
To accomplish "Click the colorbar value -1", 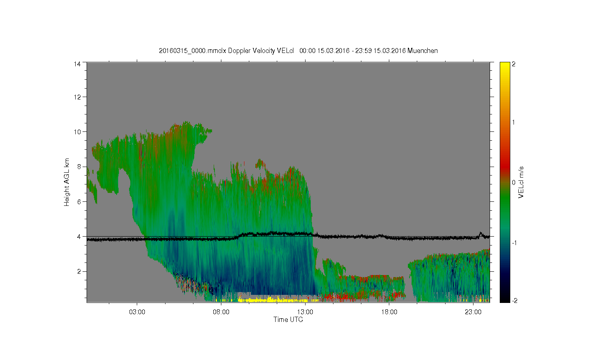I will pyautogui.click(x=514, y=243).
